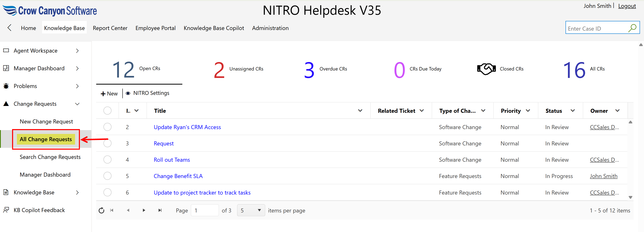Screen dimensions: 644x232
Task: Click the search magnifier icon in Case ID box
Action: (632, 28)
